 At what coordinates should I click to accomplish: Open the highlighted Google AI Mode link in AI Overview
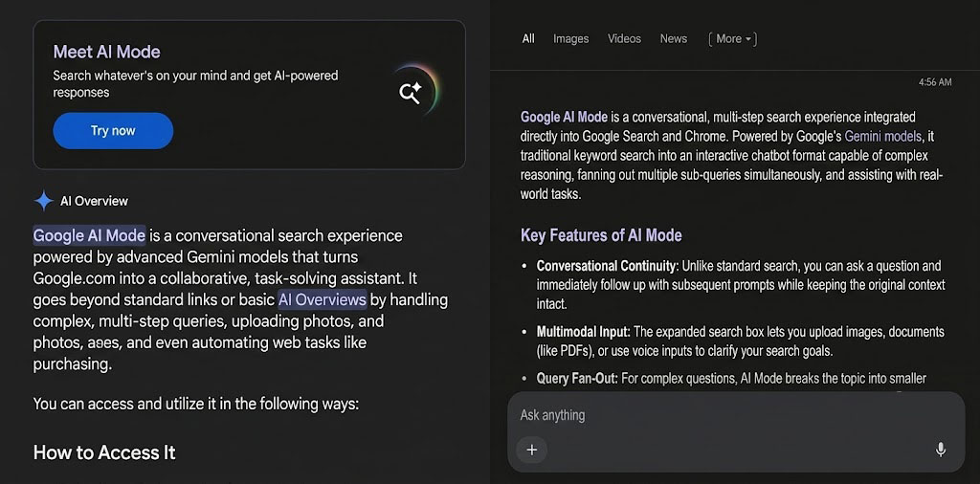click(x=89, y=235)
